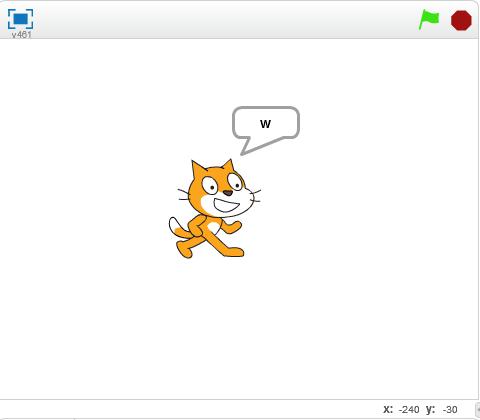The height and width of the screenshot is (420, 480).
Task: Click the green flag to start
Action: click(x=429, y=20)
